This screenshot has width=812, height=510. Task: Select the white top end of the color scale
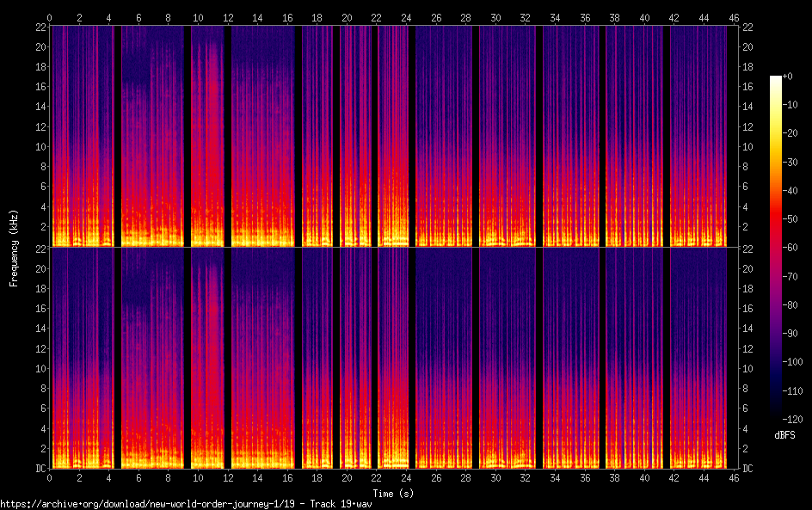776,79
